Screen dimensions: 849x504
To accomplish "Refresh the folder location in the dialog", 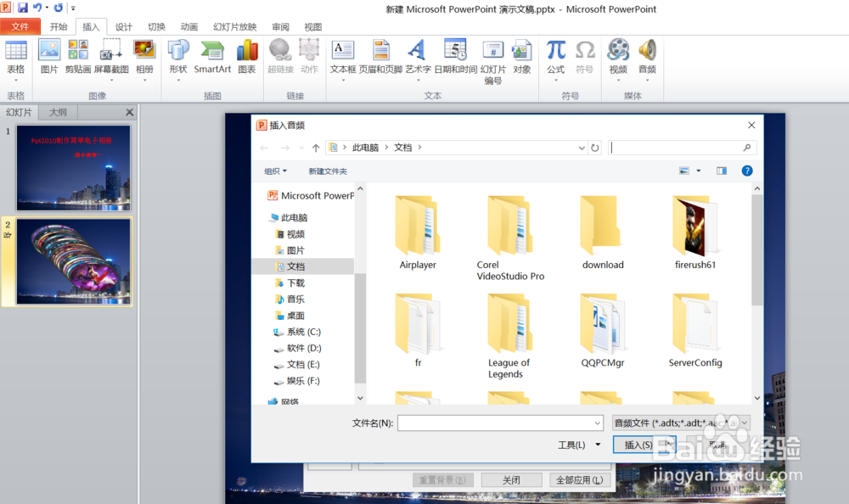I will 595,148.
